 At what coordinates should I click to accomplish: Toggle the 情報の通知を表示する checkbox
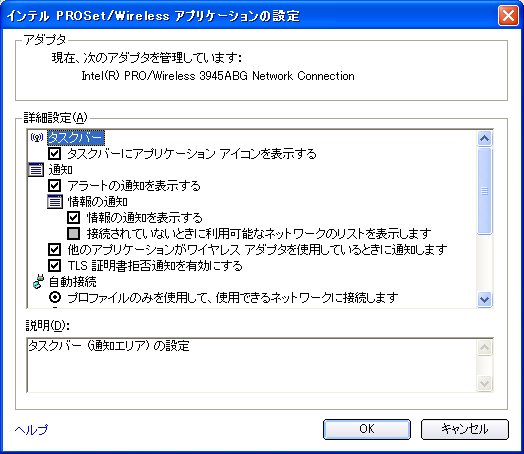[x=74, y=218]
